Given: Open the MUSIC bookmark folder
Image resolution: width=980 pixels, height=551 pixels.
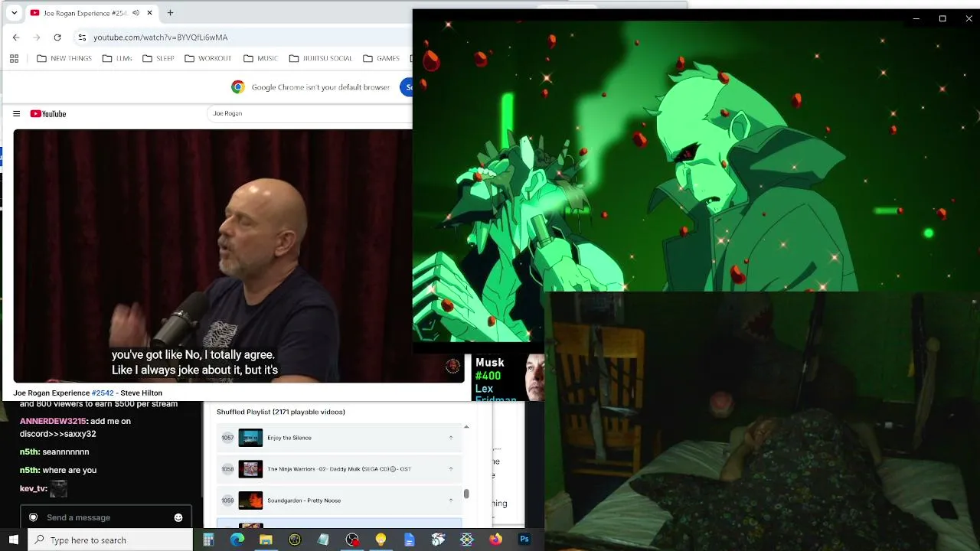Looking at the screenshot, I should [260, 58].
